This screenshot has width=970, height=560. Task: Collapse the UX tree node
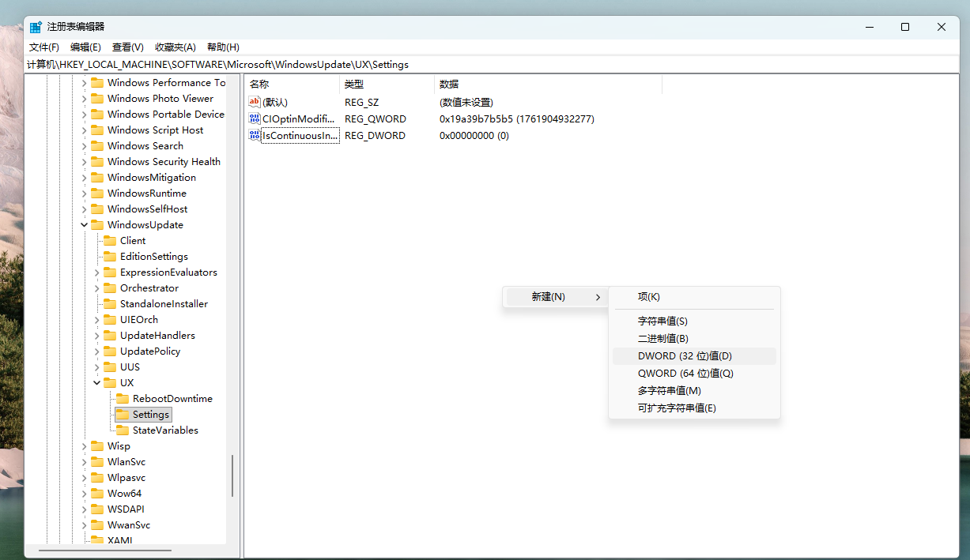(x=97, y=383)
